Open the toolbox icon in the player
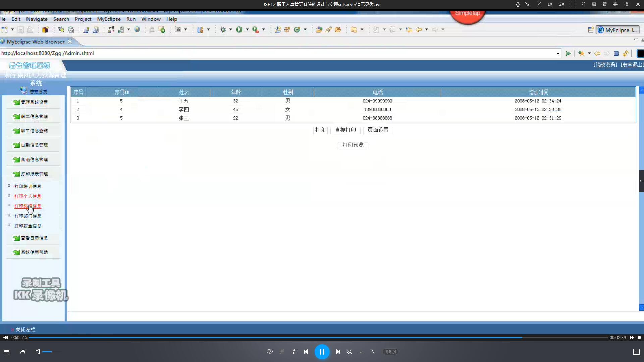 pos(6,352)
